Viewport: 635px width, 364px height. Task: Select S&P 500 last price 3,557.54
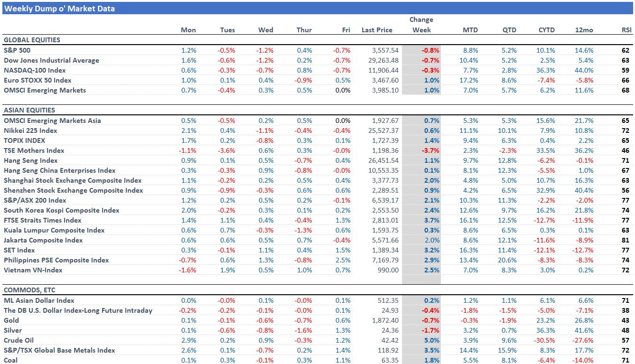385,50
